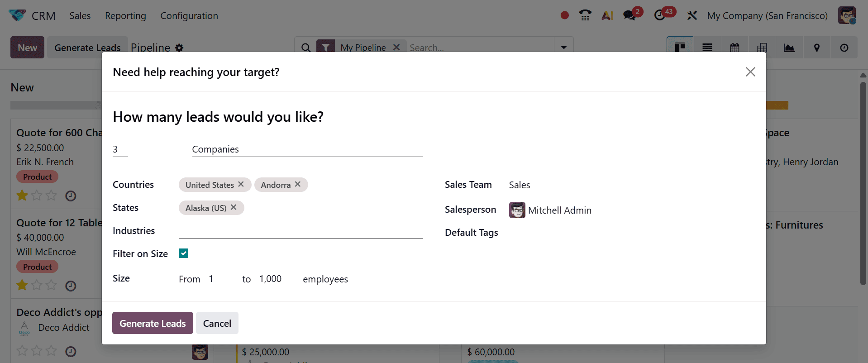The height and width of the screenshot is (363, 868).
Task: Open the activity clock on Quote for 12 Table card
Action: click(71, 286)
